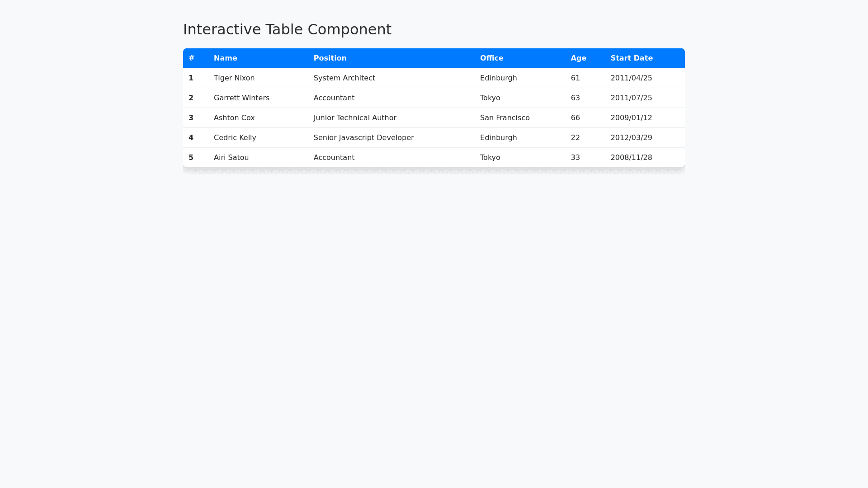Click Junior Technical Author cell
This screenshot has width=868, height=488.
point(354,117)
